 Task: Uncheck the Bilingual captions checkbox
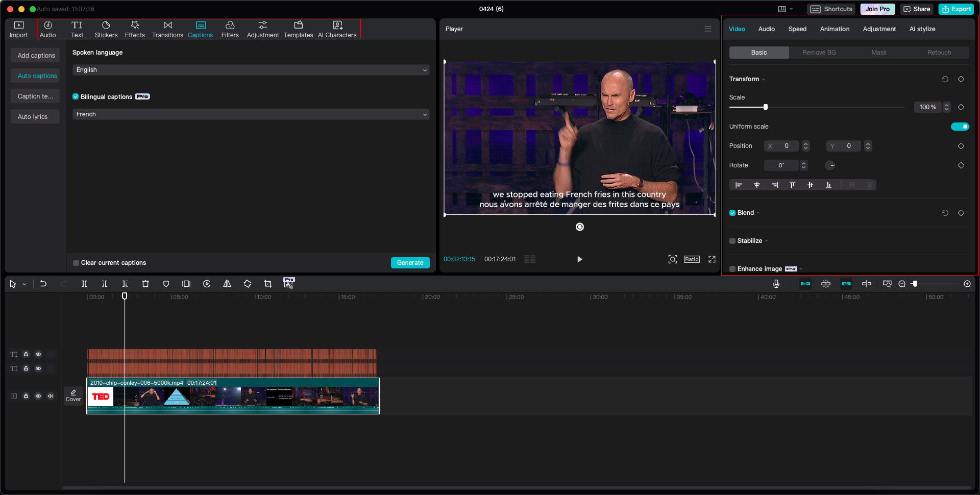[x=76, y=96]
